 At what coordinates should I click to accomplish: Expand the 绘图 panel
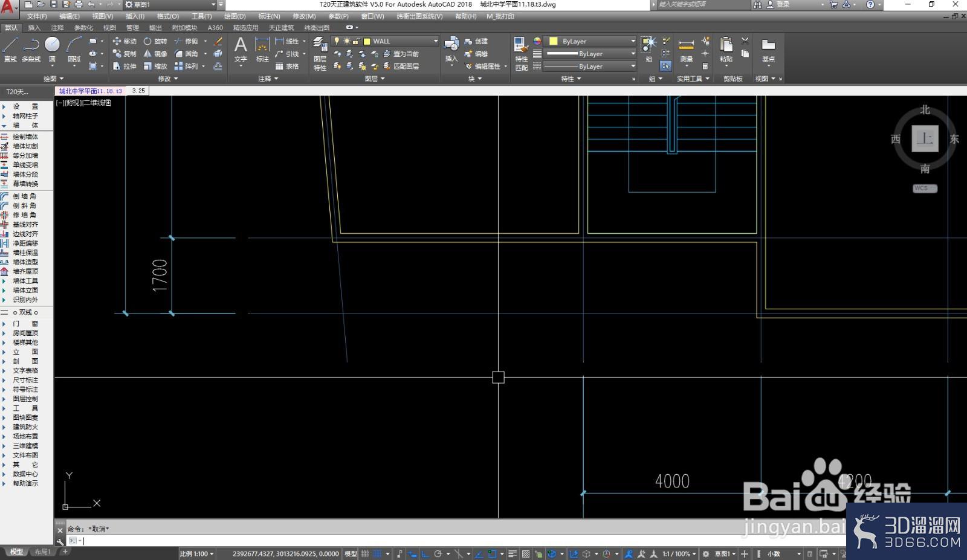point(53,79)
